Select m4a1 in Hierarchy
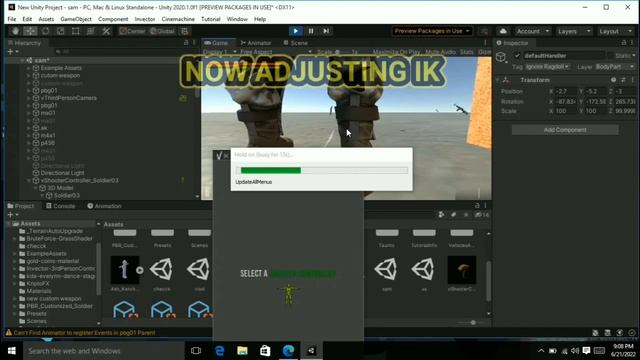Viewport: 640px width, 360px height. click(x=48, y=136)
